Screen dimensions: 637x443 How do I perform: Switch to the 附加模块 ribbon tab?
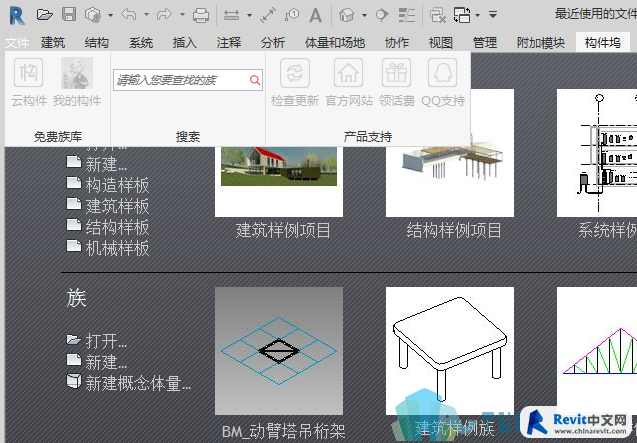click(x=541, y=43)
